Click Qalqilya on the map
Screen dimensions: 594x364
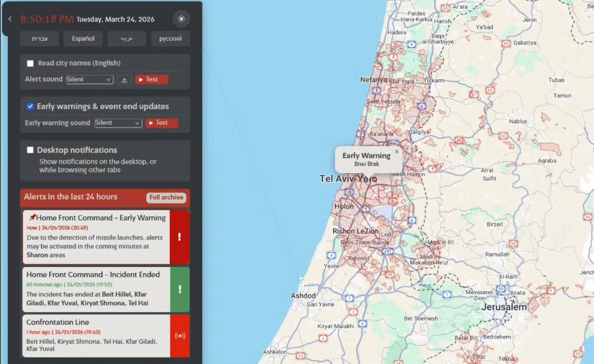pos(419,132)
